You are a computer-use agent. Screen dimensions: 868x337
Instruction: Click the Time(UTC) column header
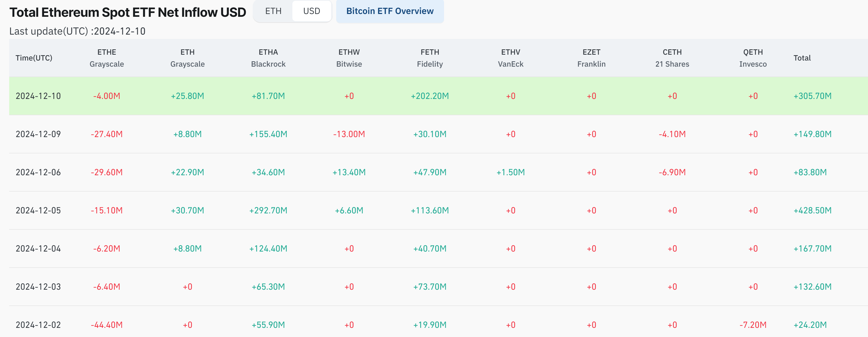pos(34,58)
